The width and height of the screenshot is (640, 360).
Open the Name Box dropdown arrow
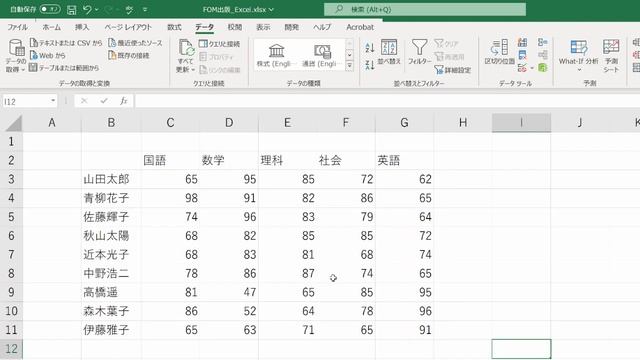pos(53,101)
